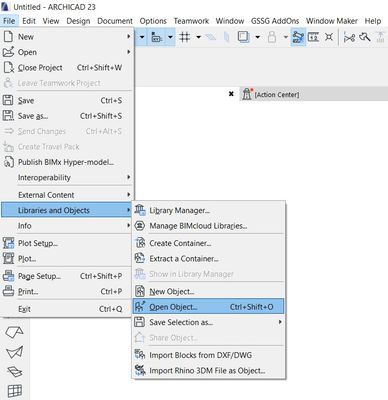The height and width of the screenshot is (400, 388).
Task: Click the Save Selection as icon
Action: pyautogui.click(x=140, y=322)
